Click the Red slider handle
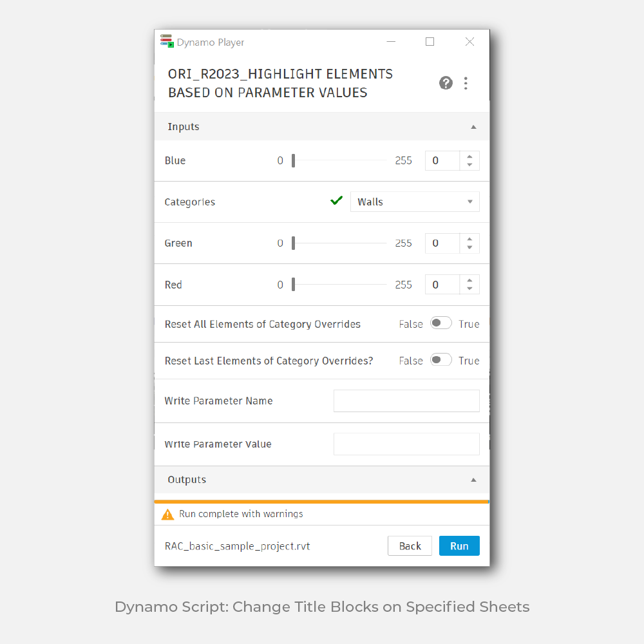This screenshot has height=644, width=644. [293, 284]
